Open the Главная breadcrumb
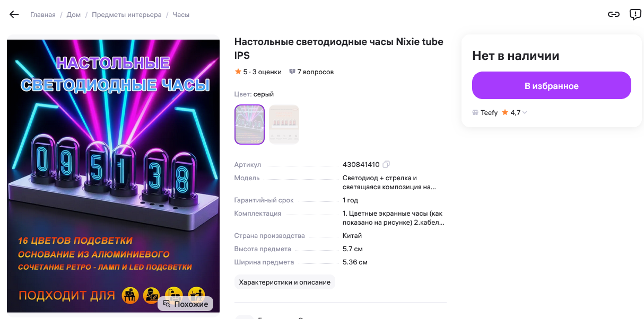Screen dimensions: 644x319 tap(43, 15)
